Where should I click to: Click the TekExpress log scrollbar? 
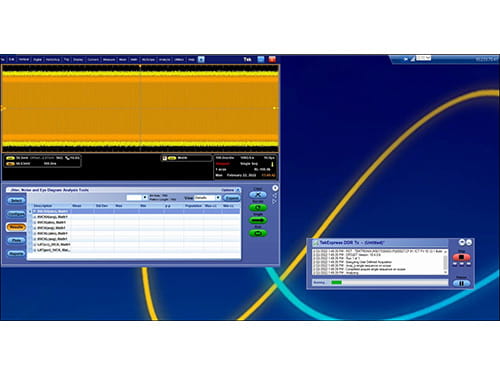[x=445, y=262]
